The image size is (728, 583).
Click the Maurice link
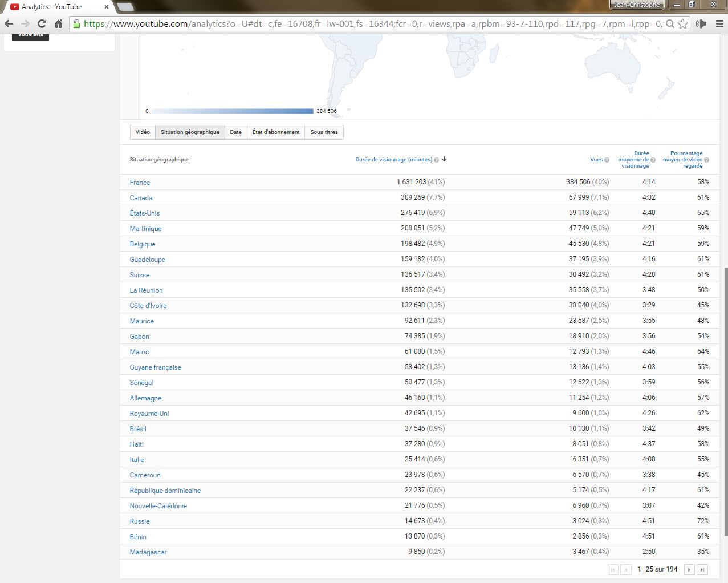click(141, 321)
